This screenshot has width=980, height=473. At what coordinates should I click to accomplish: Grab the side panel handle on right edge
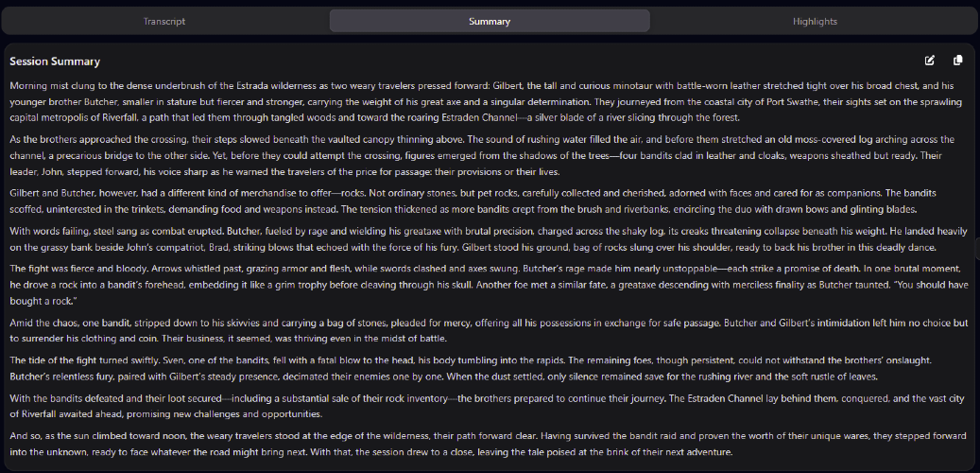pyautogui.click(x=977, y=249)
